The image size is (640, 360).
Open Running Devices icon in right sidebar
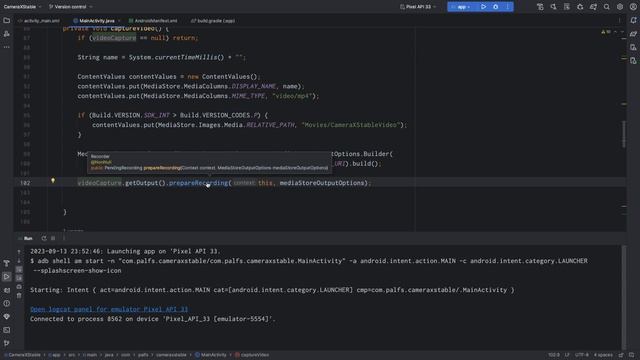coord(633,60)
